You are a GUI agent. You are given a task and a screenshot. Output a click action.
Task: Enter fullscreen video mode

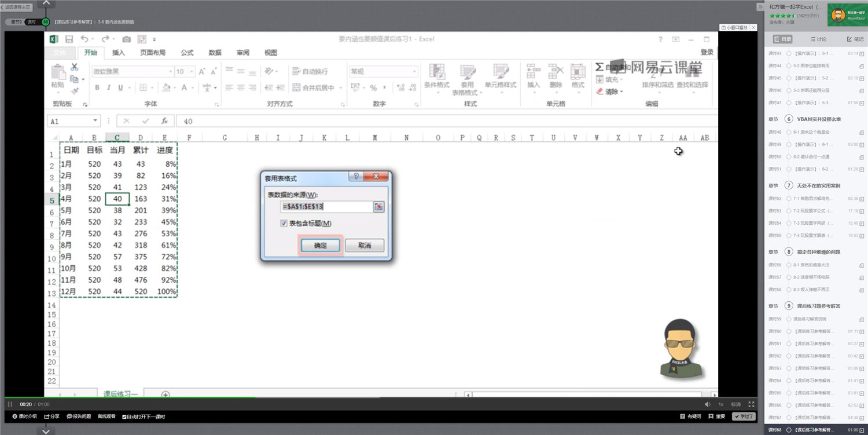click(x=752, y=404)
